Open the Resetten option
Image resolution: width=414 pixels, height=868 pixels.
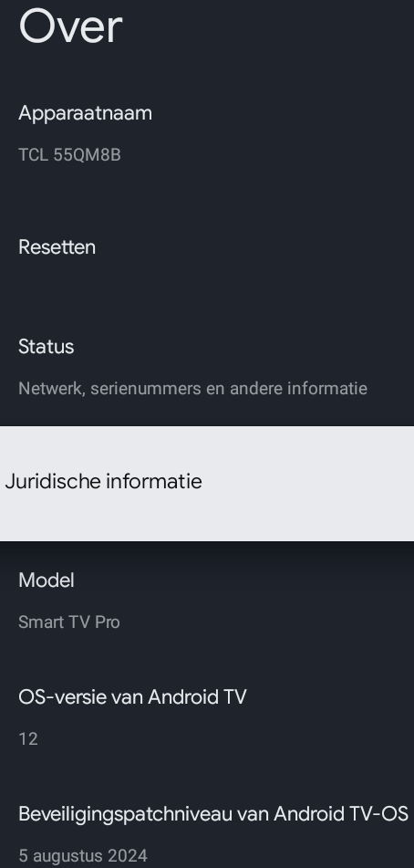click(x=207, y=247)
